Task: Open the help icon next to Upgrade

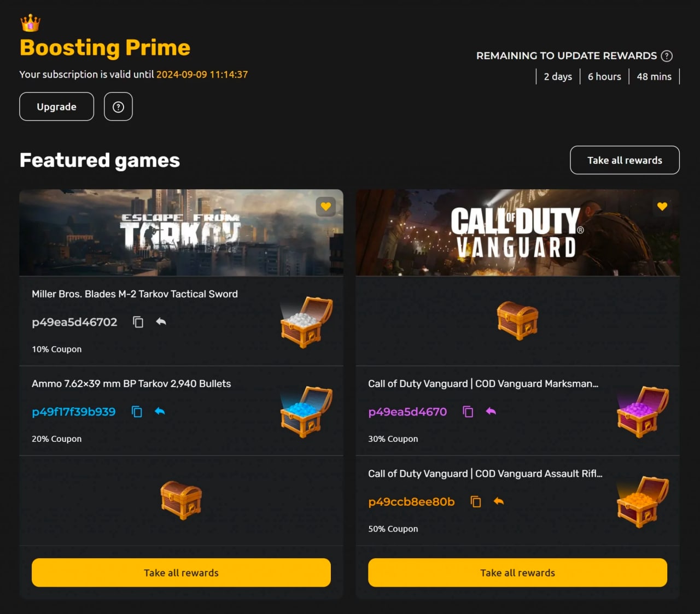Action: (x=118, y=107)
